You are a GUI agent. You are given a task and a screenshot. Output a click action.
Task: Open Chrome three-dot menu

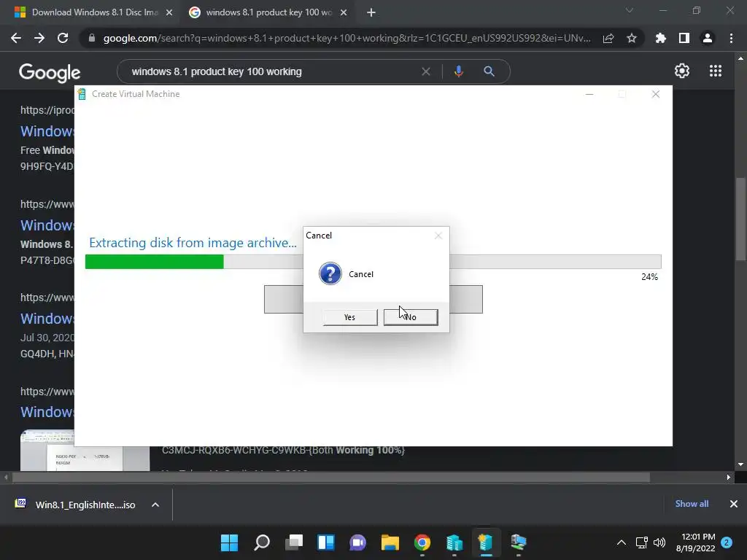click(x=731, y=38)
